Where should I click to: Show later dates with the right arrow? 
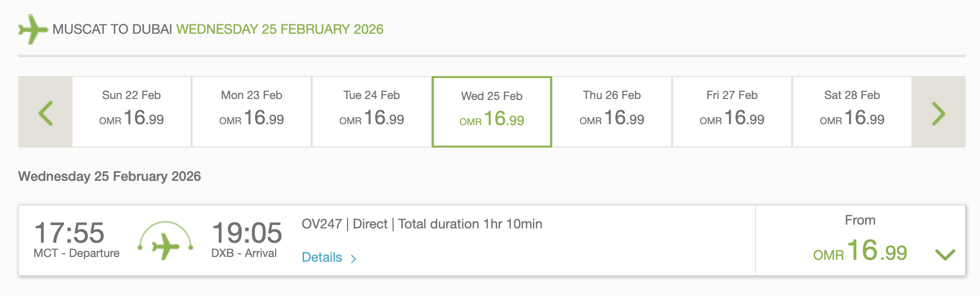click(938, 112)
